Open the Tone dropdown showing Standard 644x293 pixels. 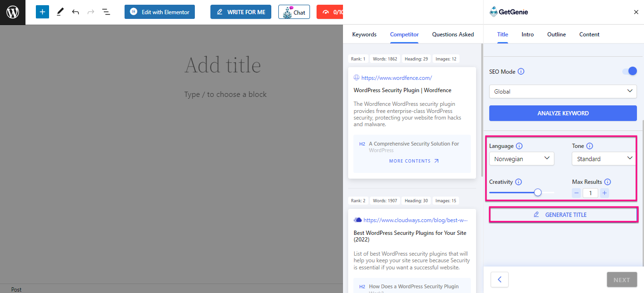[x=604, y=159]
